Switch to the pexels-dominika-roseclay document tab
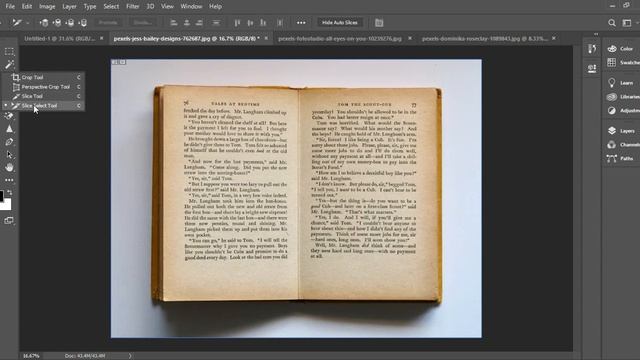The image size is (640, 360). click(485, 38)
